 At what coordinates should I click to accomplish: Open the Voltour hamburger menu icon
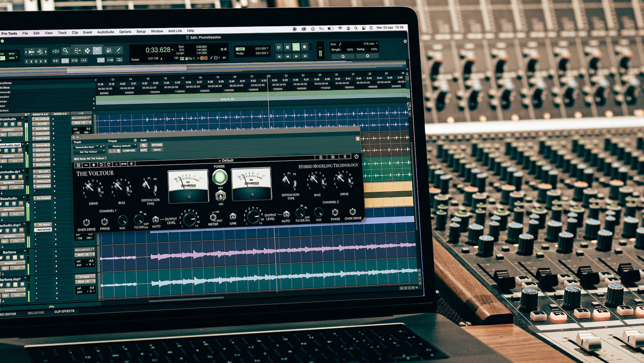tap(78, 165)
